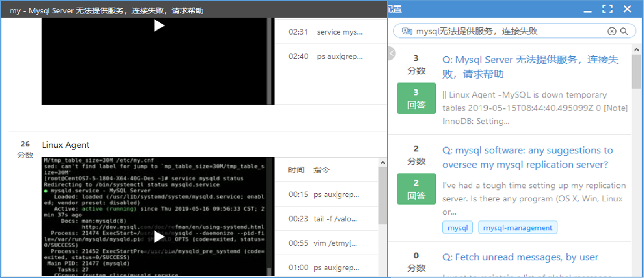Click the '指令' column header

point(322,170)
